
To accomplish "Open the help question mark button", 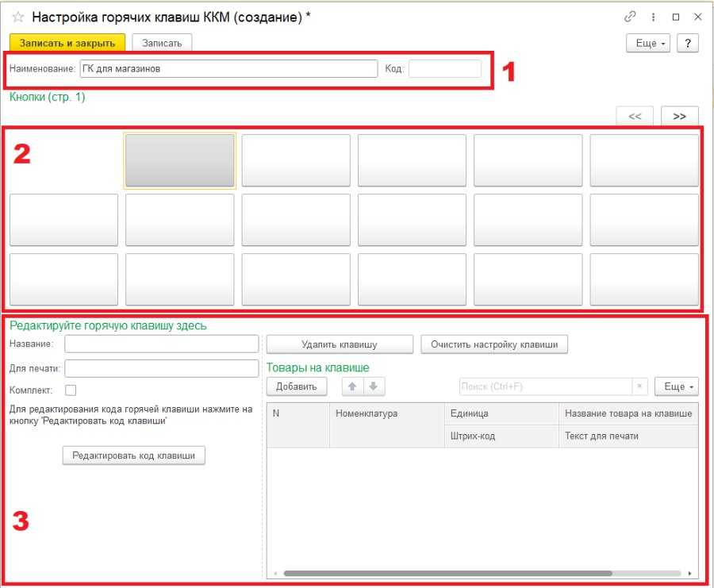I will tap(688, 44).
